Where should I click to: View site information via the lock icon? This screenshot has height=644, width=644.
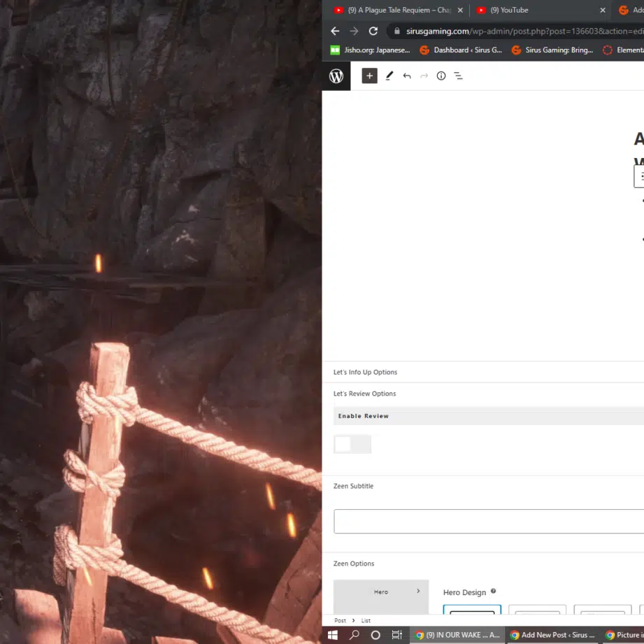[396, 31]
